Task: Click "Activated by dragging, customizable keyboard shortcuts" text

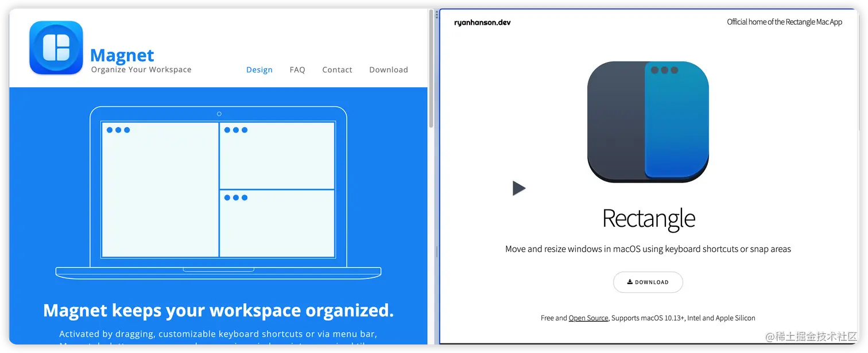Action: 218,334
